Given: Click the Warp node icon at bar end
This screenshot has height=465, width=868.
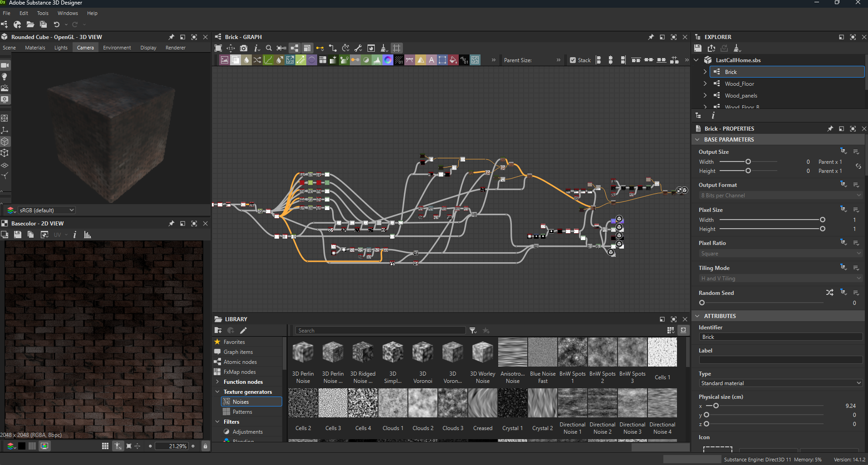Looking at the screenshot, I should tap(475, 60).
